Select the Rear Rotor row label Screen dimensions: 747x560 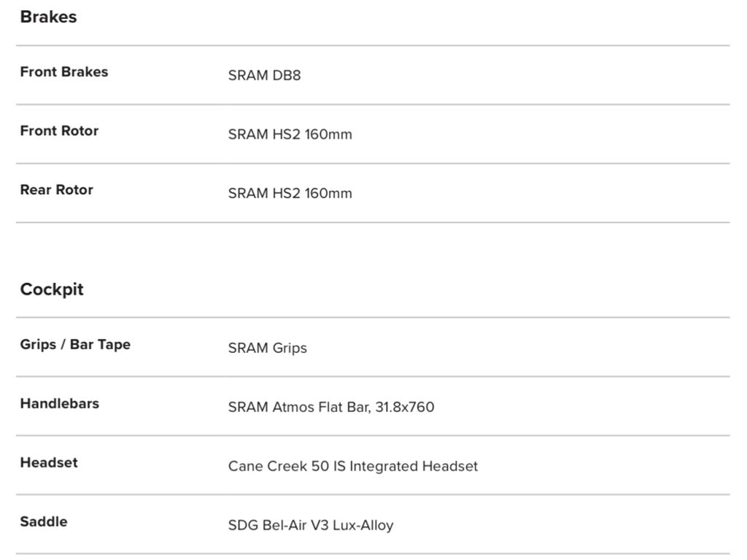click(57, 190)
